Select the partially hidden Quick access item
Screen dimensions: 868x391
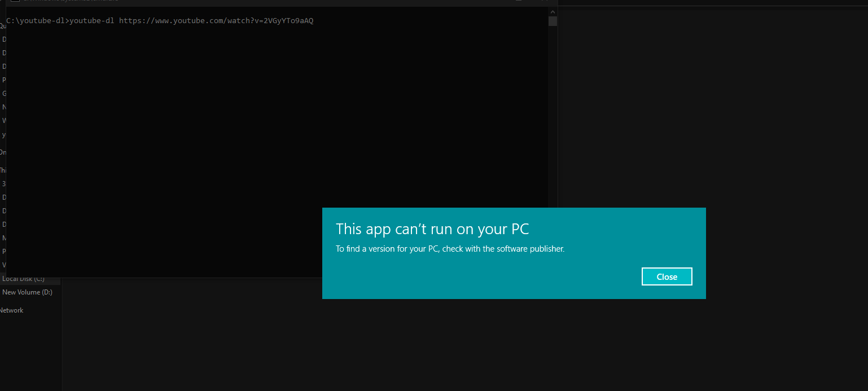coord(3,26)
